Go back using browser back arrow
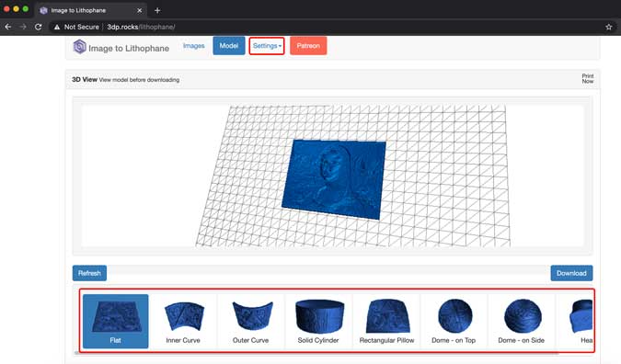This screenshot has width=621, height=364. coord(8,27)
